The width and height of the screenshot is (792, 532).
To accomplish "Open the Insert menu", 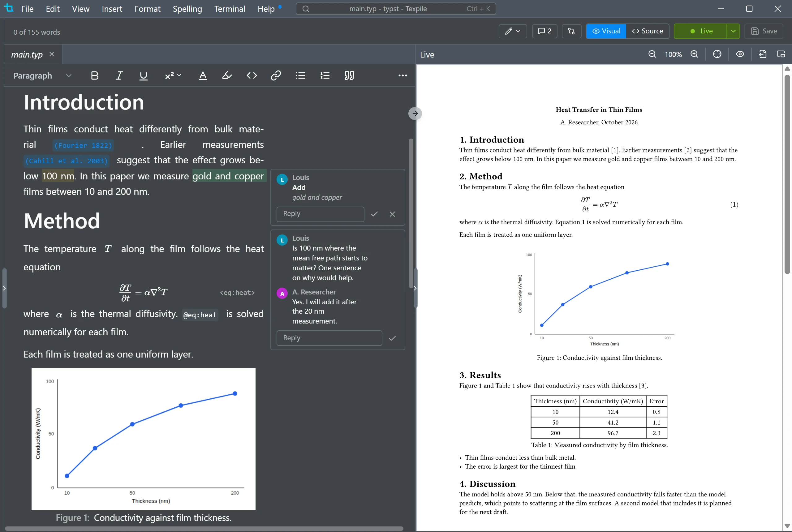I will click(112, 9).
